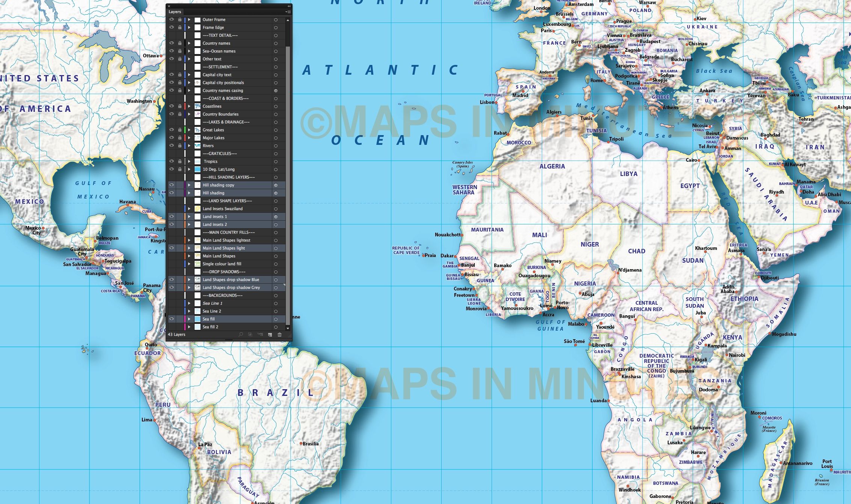Hide the Hill shading layer
This screenshot has width=851, height=504.
171,193
